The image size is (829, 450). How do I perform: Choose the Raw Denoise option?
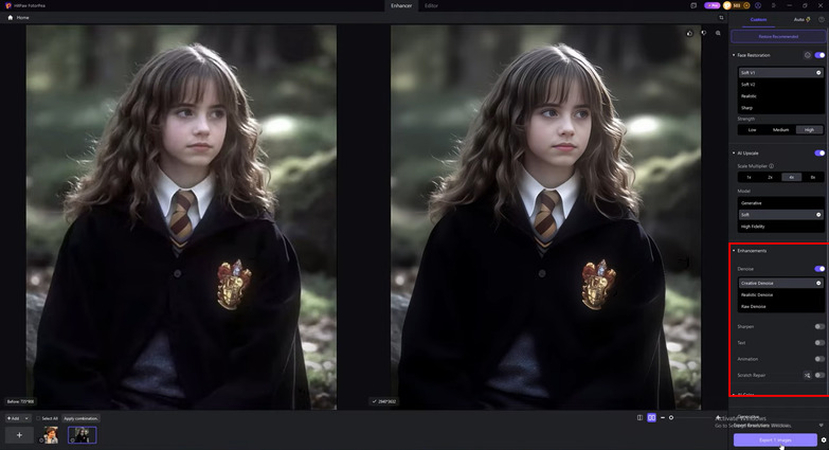[x=781, y=306]
